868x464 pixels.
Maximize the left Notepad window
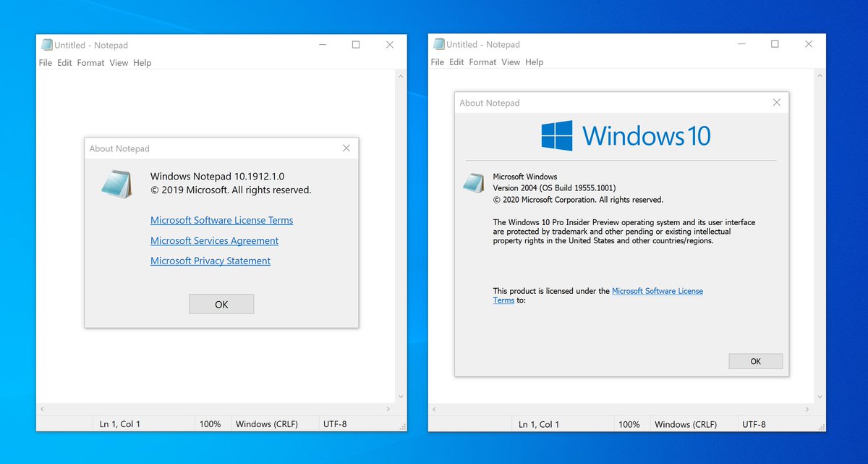(x=356, y=45)
